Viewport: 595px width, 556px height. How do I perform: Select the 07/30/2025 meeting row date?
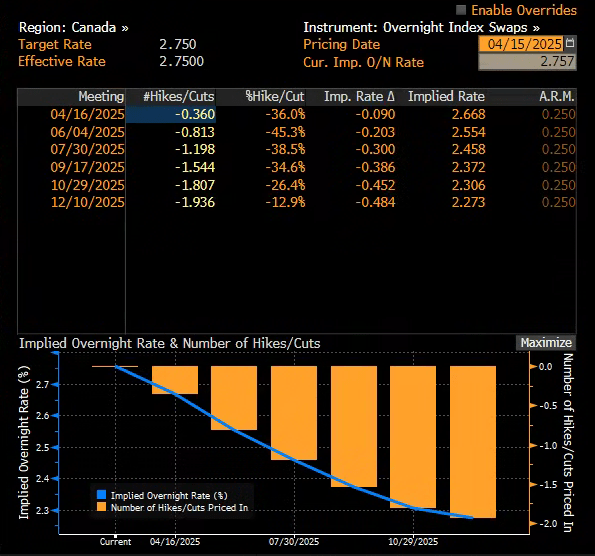87,150
